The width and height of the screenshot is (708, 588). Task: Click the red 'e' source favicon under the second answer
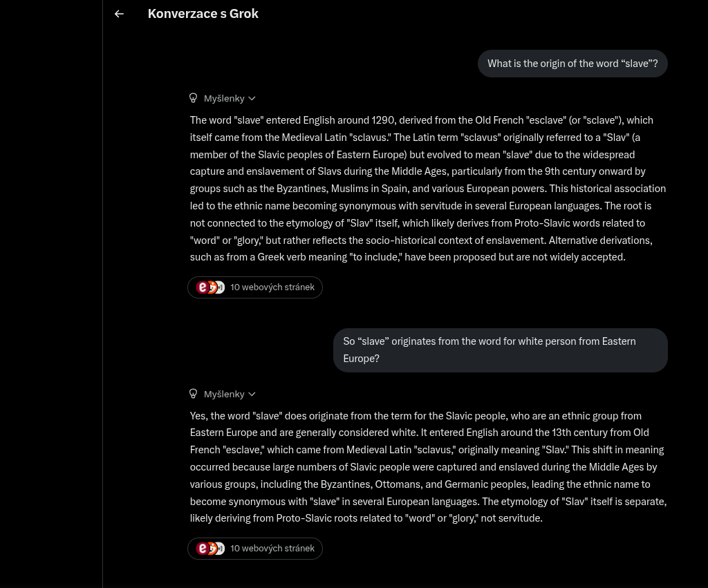point(203,549)
